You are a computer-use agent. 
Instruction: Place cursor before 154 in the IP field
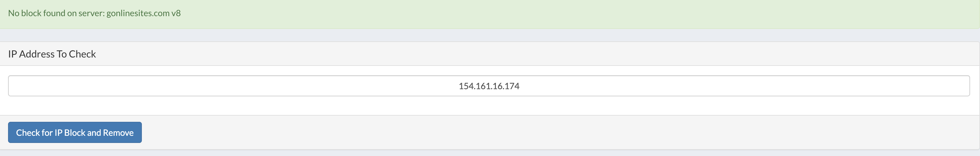pos(458,86)
